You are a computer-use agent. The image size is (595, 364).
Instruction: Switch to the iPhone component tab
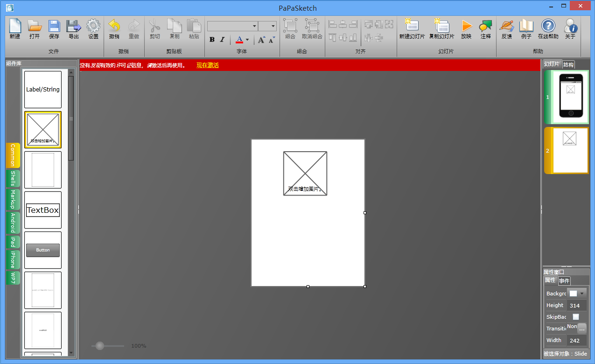13,260
